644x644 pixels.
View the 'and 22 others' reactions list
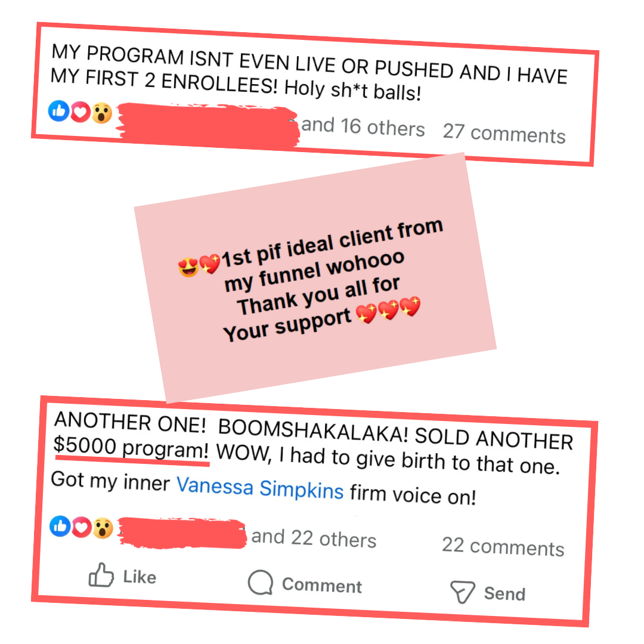point(314,538)
